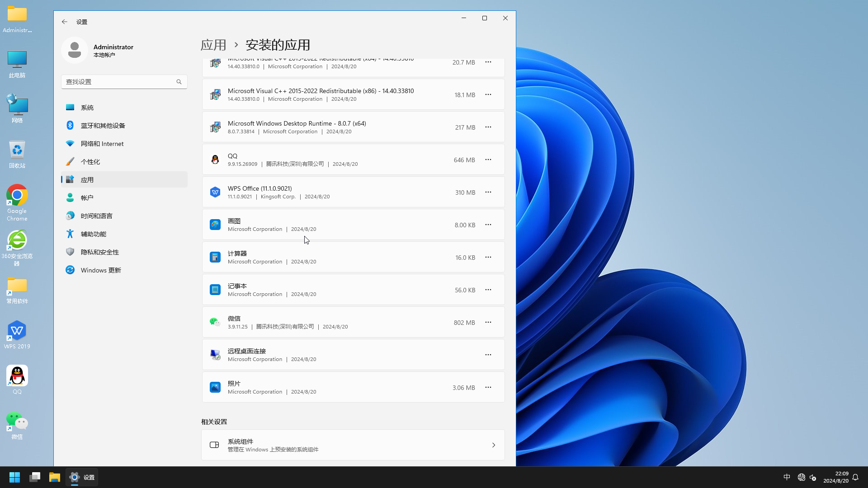The width and height of the screenshot is (868, 488).
Task: Go back using the arrow in Settings
Action: (65, 22)
